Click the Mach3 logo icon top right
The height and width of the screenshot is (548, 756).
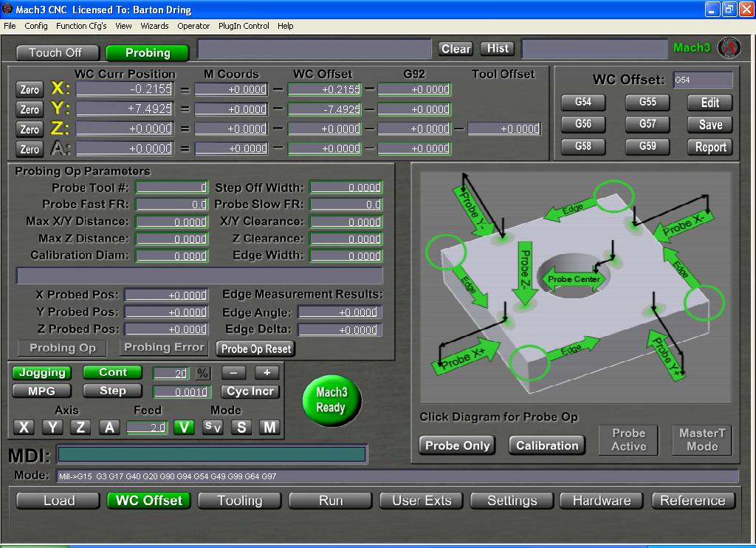729,48
